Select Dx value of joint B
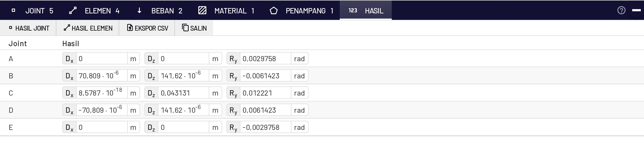The height and width of the screenshot is (161, 644). point(102,76)
